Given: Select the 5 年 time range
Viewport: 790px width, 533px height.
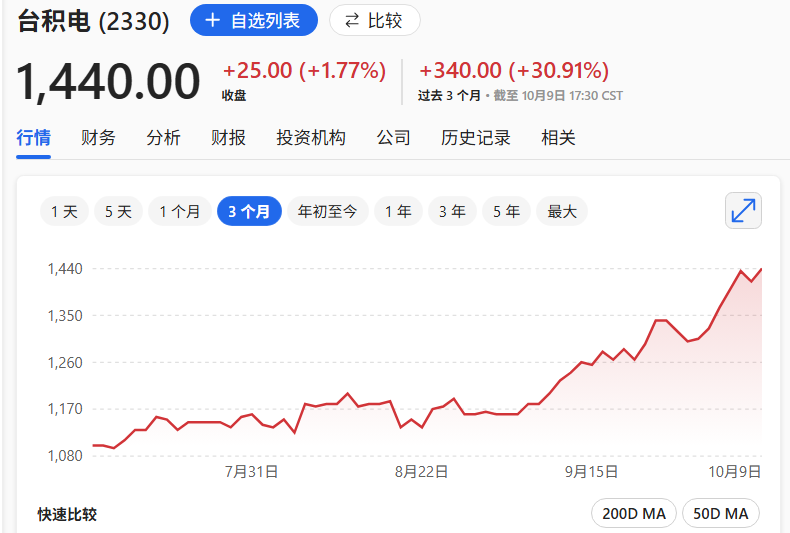Looking at the screenshot, I should tap(506, 211).
